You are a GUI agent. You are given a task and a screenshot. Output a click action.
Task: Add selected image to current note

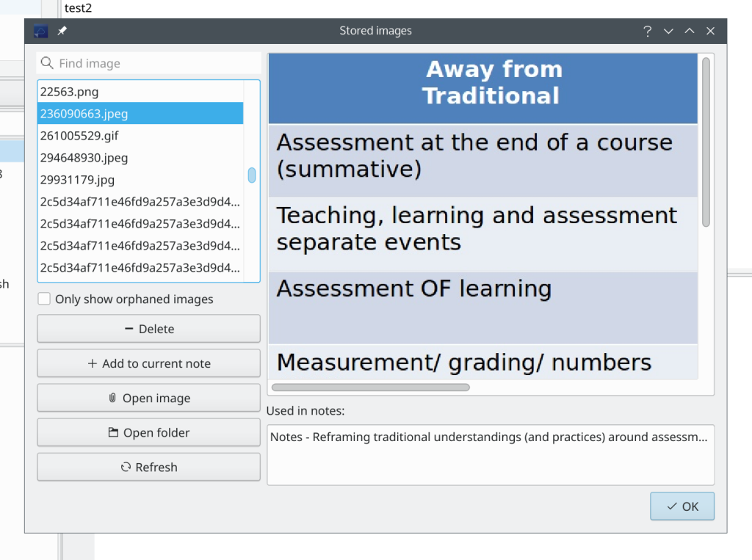148,363
